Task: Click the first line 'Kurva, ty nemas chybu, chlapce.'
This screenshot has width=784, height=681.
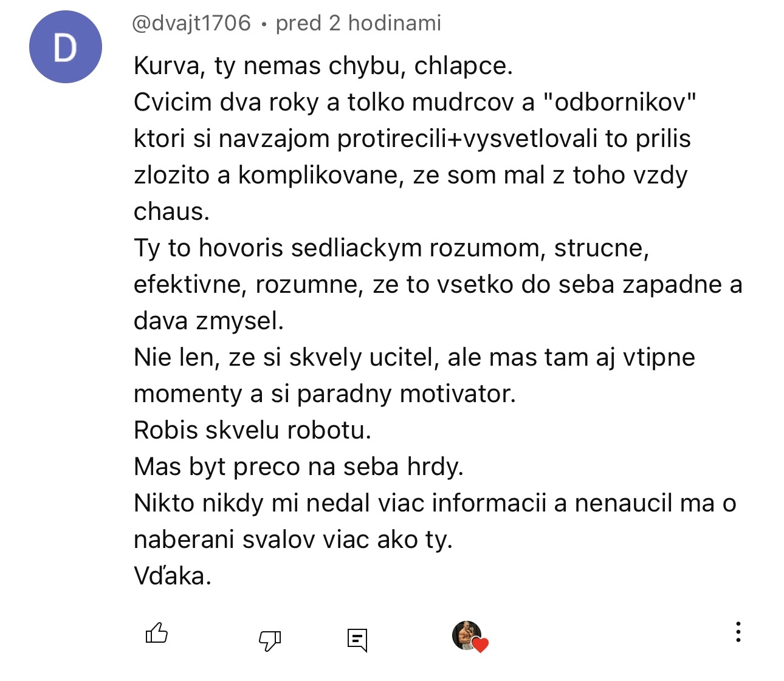Action: [x=323, y=66]
